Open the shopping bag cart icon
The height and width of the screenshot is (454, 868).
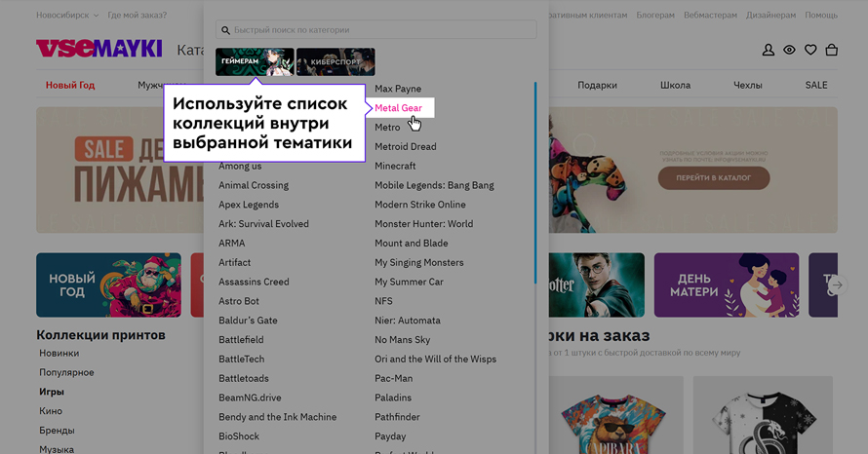(831, 50)
